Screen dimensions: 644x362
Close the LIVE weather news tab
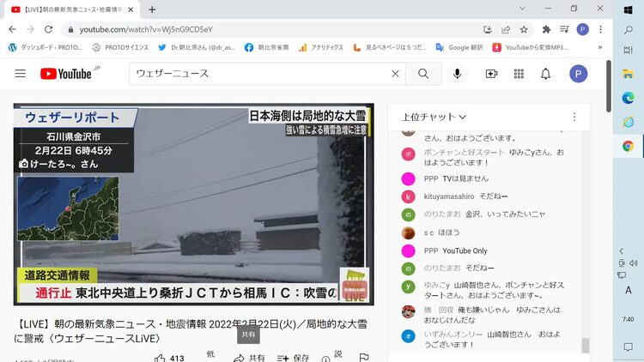(x=131, y=9)
